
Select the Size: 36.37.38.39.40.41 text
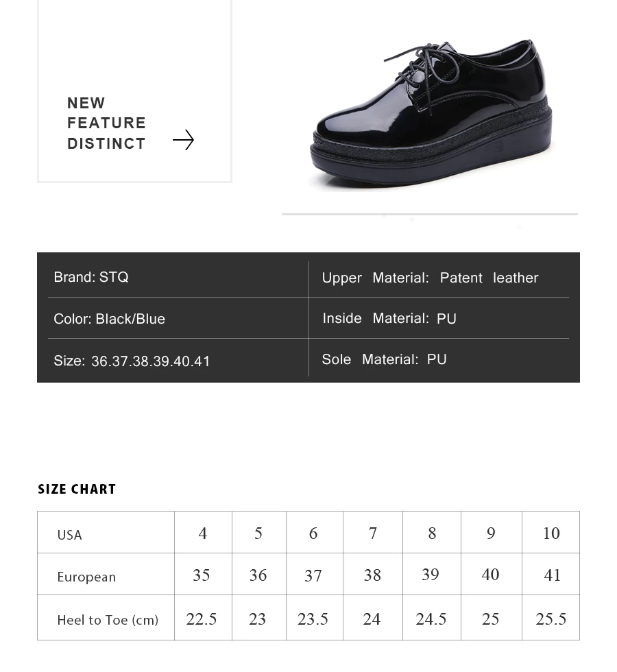[x=132, y=361]
